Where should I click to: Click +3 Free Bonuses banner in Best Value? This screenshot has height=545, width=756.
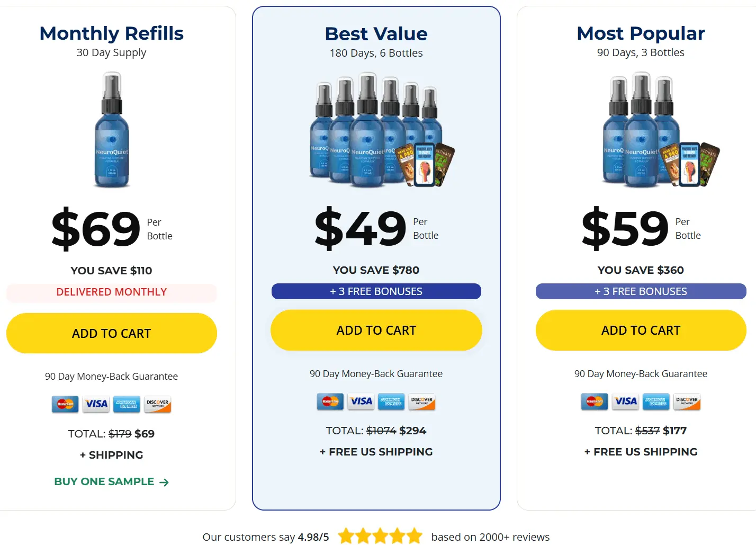pyautogui.click(x=376, y=291)
